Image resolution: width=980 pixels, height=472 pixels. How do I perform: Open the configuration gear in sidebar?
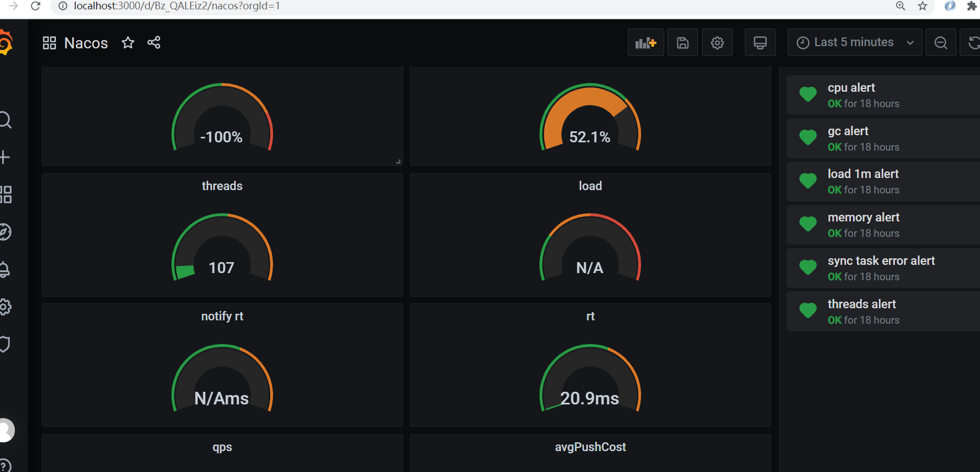pyautogui.click(x=5, y=307)
